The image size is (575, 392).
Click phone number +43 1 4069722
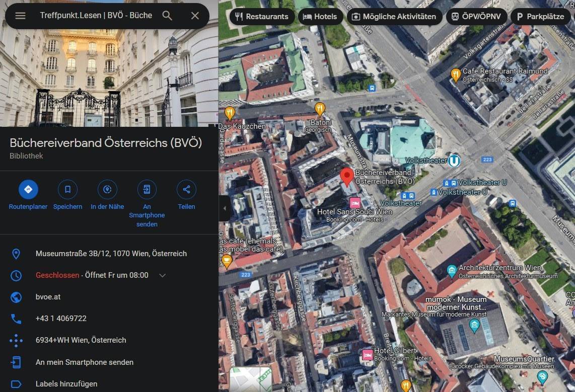click(x=61, y=319)
